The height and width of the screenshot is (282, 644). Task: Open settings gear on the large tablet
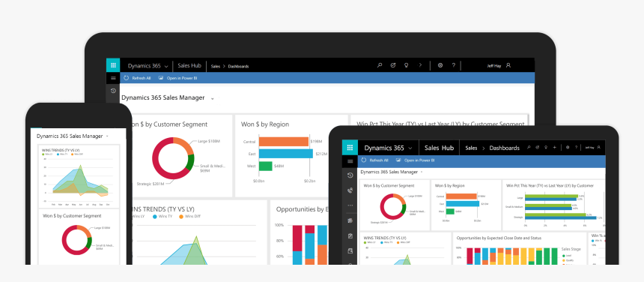[x=440, y=65]
